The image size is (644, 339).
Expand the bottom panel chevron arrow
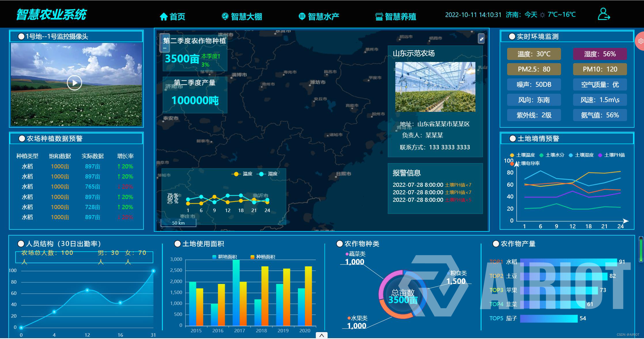tap(322, 335)
